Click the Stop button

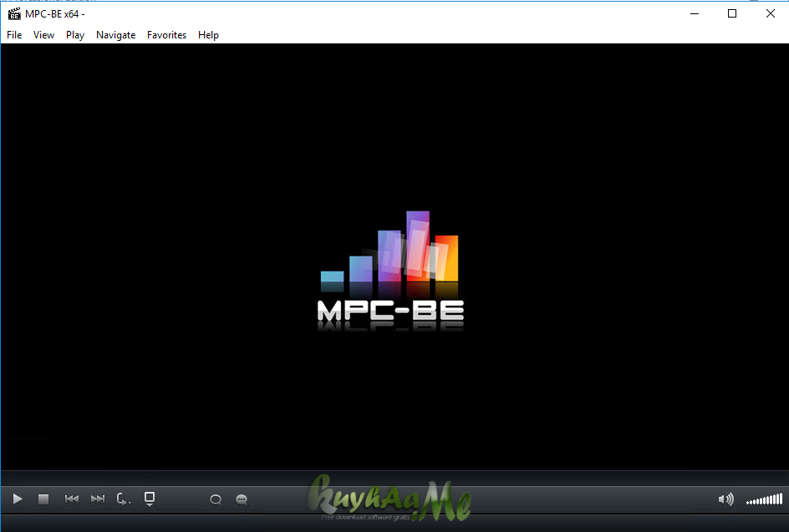43,499
